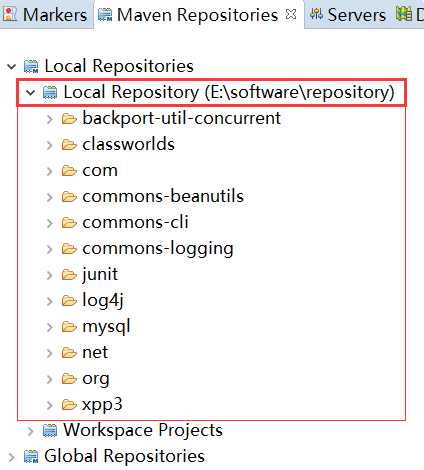Expand the commons-logging folder
424x470 pixels.
[50, 249]
